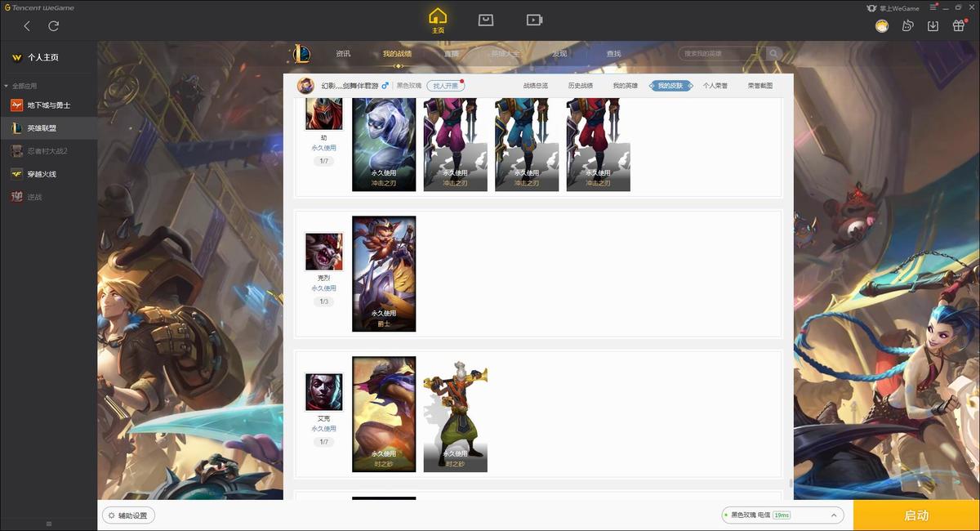Open the 主页 home icon tab
980x531 pixels.
point(438,21)
